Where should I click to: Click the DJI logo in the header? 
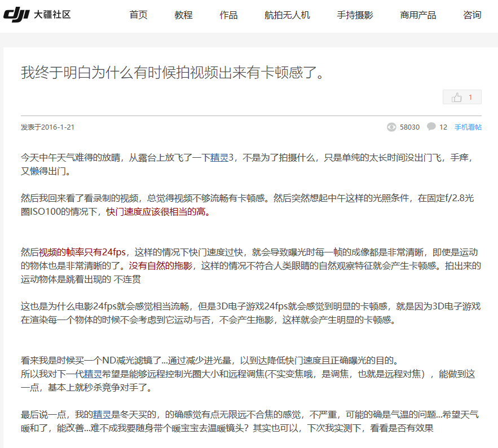(16, 15)
